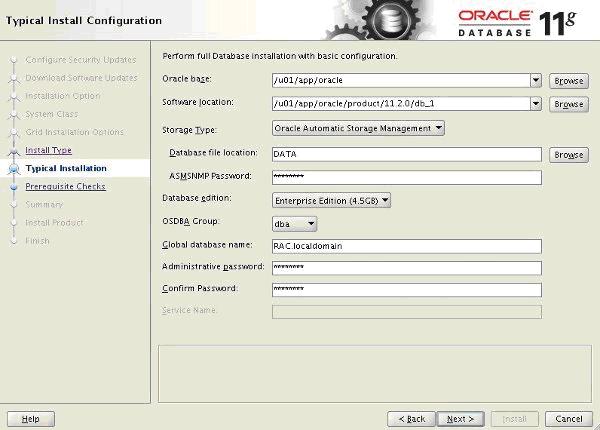Click the Administrative password label
Screen dimensions: 600x430
[x=213, y=267]
